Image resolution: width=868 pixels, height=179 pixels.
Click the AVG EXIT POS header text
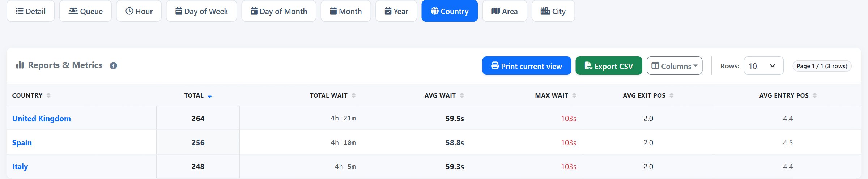click(x=644, y=95)
